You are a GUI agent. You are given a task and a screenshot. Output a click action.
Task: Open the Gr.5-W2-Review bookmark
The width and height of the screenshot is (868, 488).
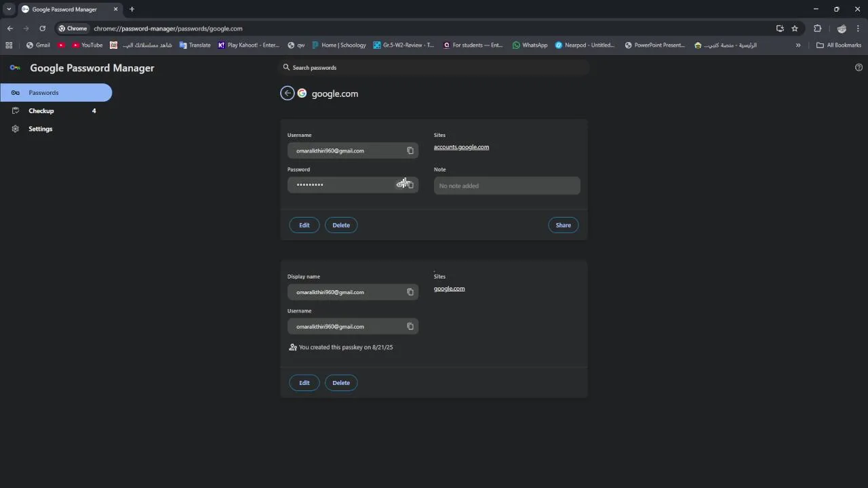[x=404, y=45]
